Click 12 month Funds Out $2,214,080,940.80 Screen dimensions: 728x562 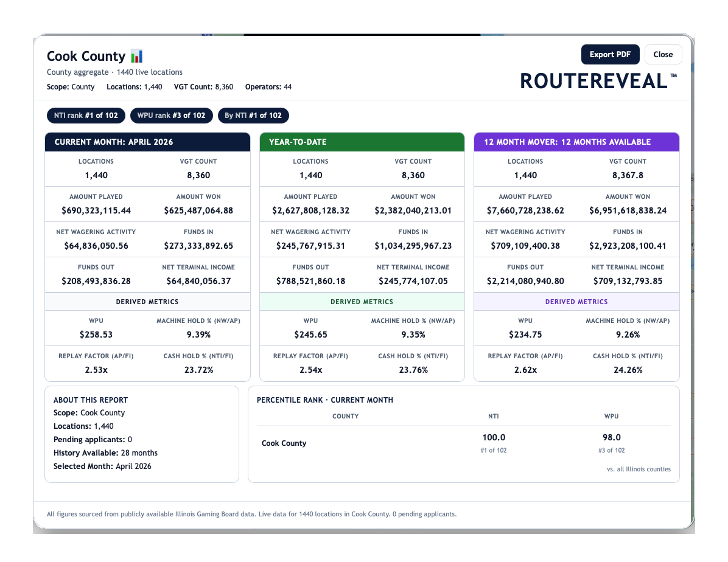click(525, 281)
